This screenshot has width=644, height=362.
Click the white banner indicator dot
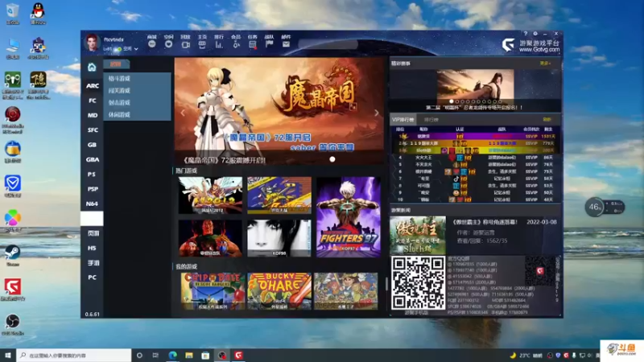[332, 159]
